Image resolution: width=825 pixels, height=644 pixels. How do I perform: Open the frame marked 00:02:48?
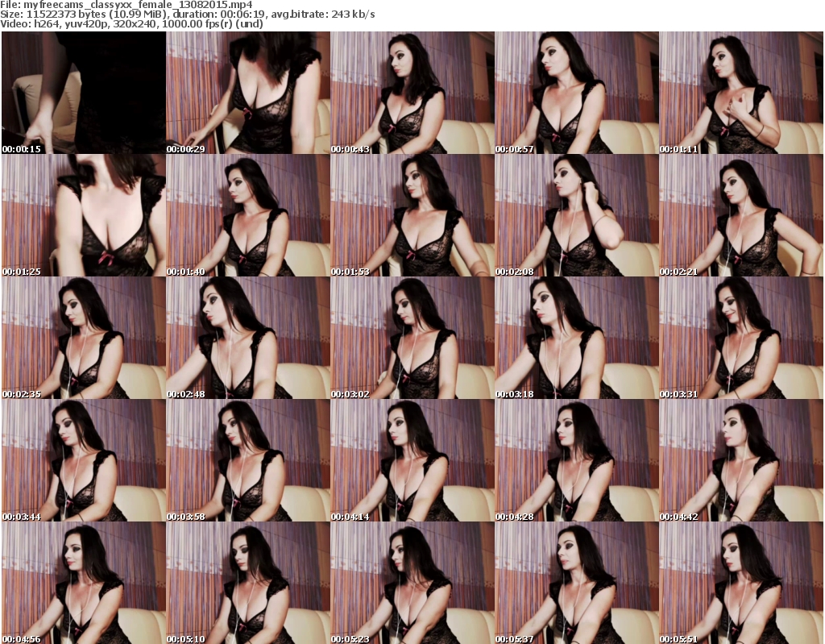[248, 338]
